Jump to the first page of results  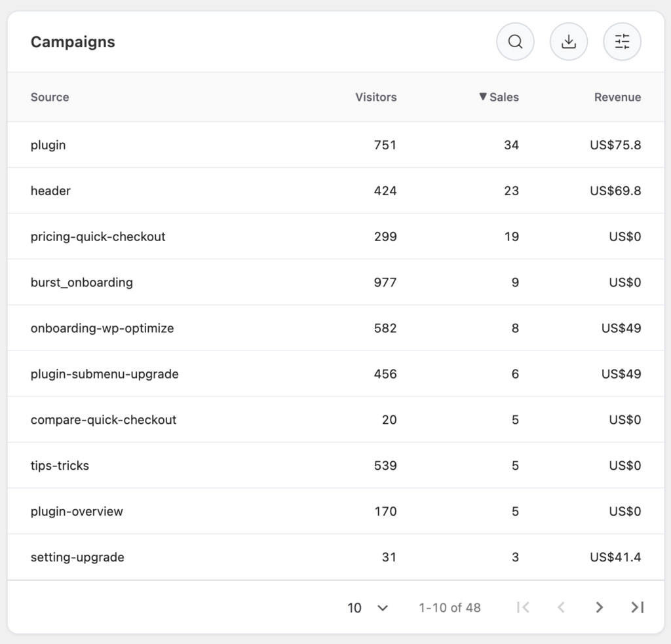click(x=524, y=607)
